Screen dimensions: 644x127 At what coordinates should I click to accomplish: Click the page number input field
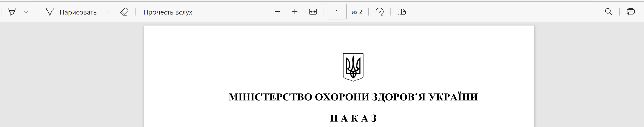pyautogui.click(x=337, y=12)
